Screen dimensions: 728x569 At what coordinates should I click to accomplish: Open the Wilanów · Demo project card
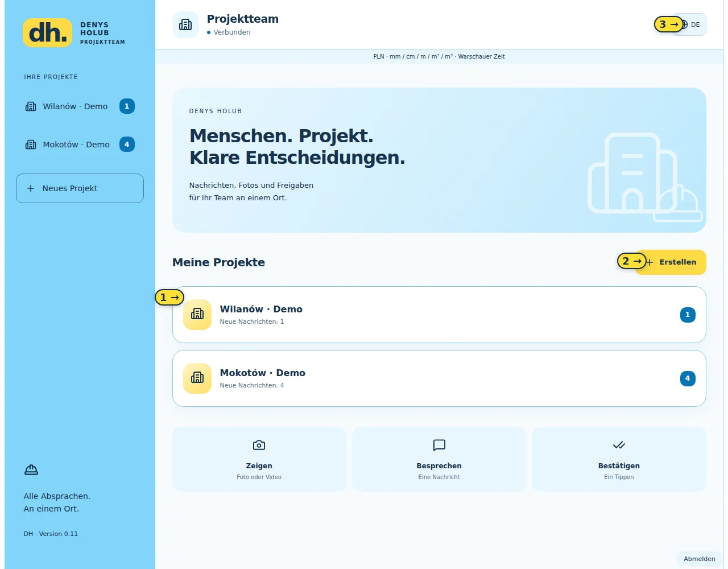pos(439,315)
